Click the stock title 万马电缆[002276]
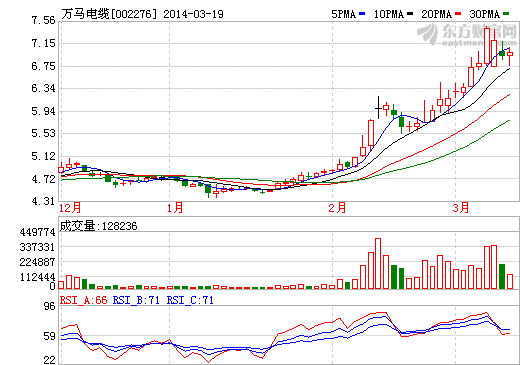 109,14
